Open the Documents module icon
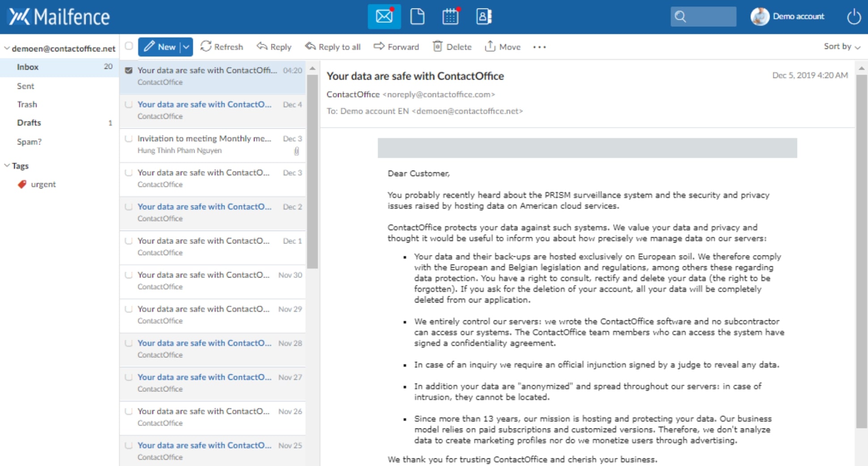868x466 pixels. tap(417, 17)
